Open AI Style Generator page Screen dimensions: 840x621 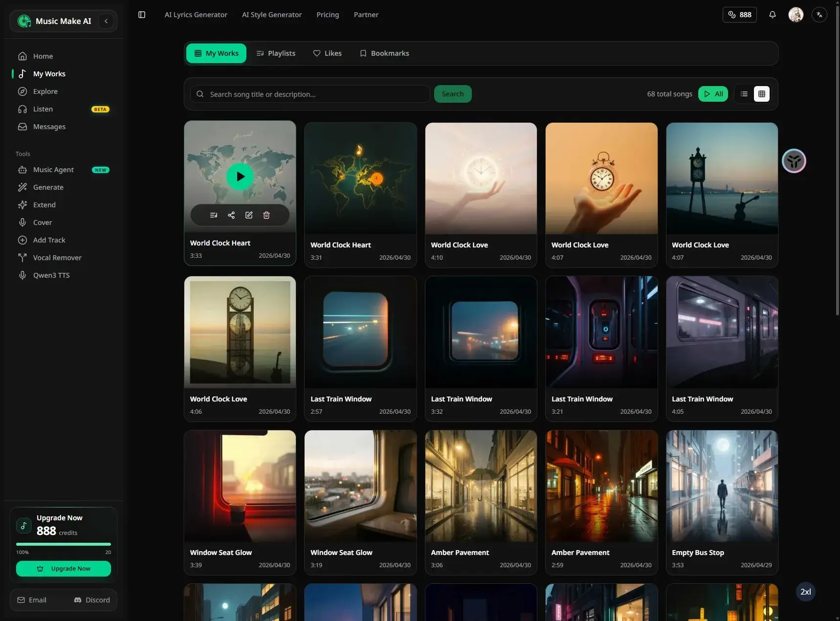(x=272, y=15)
